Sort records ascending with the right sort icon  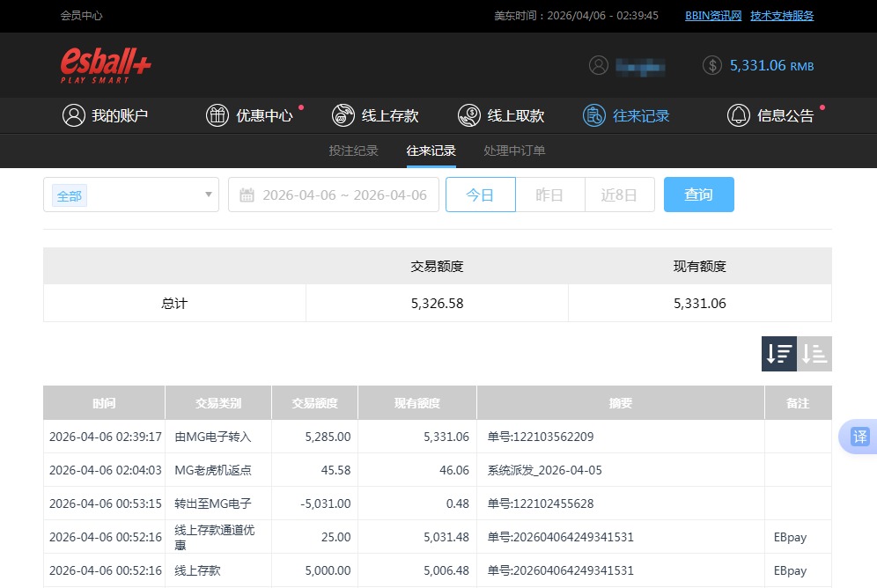[814, 353]
